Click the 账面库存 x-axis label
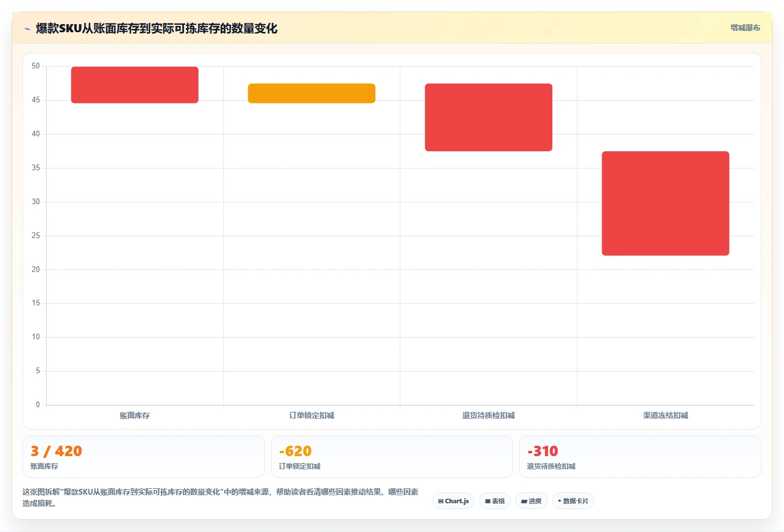Viewport: 784px width, 532px height. point(135,415)
